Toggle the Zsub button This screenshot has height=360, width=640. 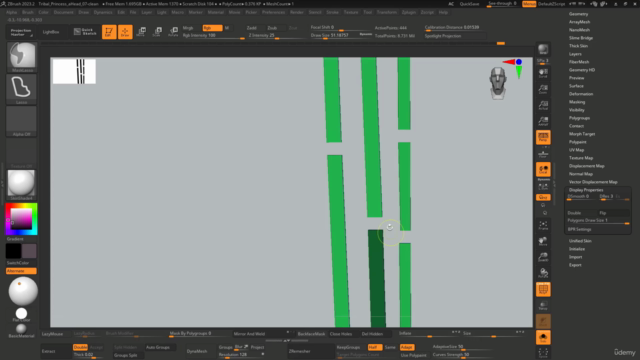pos(272,28)
